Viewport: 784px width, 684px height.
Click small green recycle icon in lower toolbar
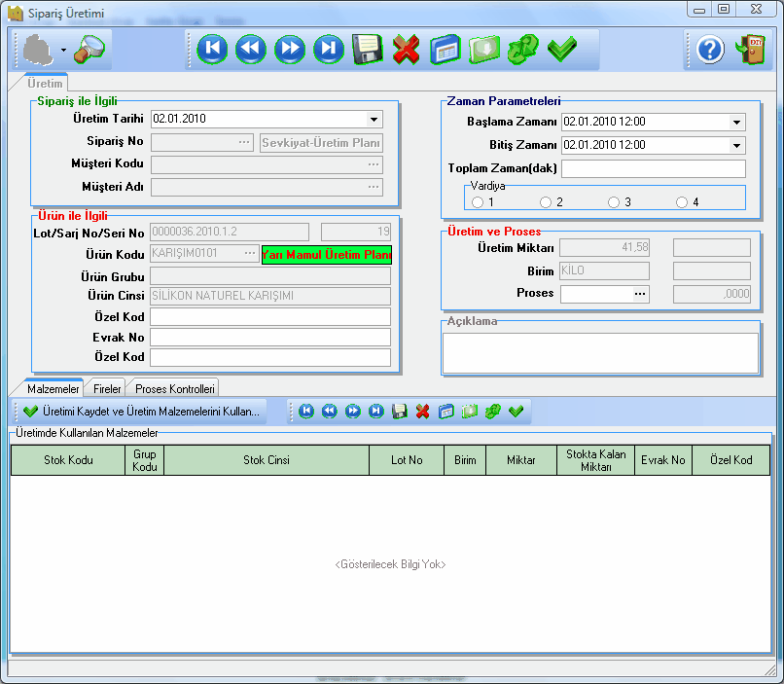coord(492,412)
